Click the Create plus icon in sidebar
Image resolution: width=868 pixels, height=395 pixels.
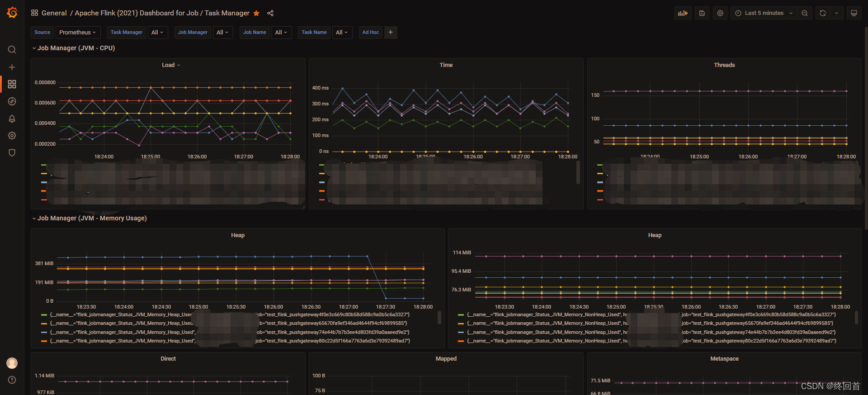click(12, 67)
